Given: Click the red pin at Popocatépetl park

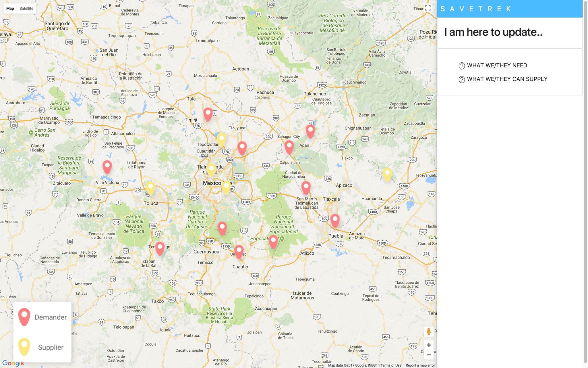Looking at the screenshot, I should click(273, 241).
